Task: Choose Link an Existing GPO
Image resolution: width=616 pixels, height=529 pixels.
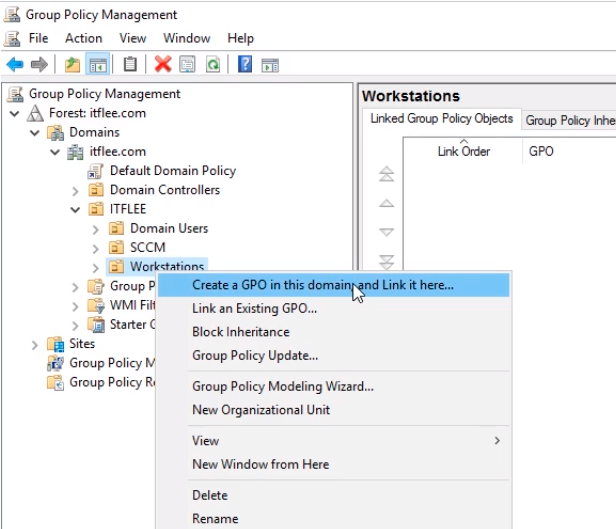Action: pyautogui.click(x=334, y=308)
